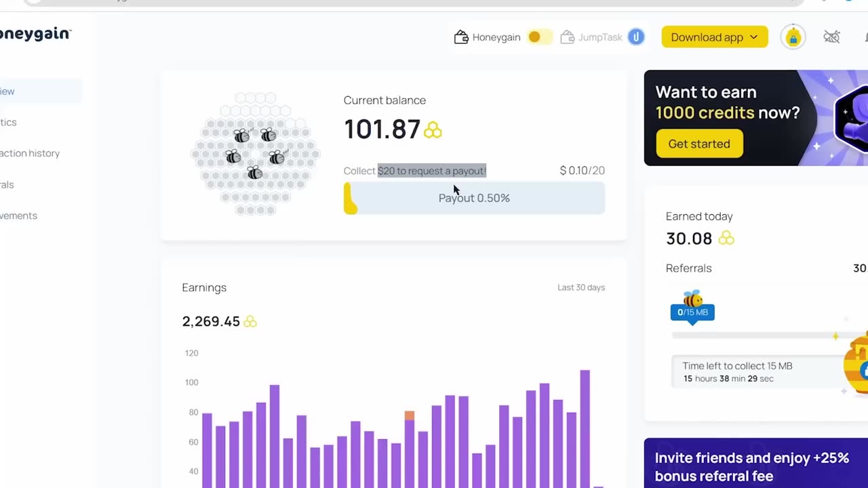The image size is (868, 488).
Task: Click the Payout 0.50% progress bar
Action: (x=474, y=198)
